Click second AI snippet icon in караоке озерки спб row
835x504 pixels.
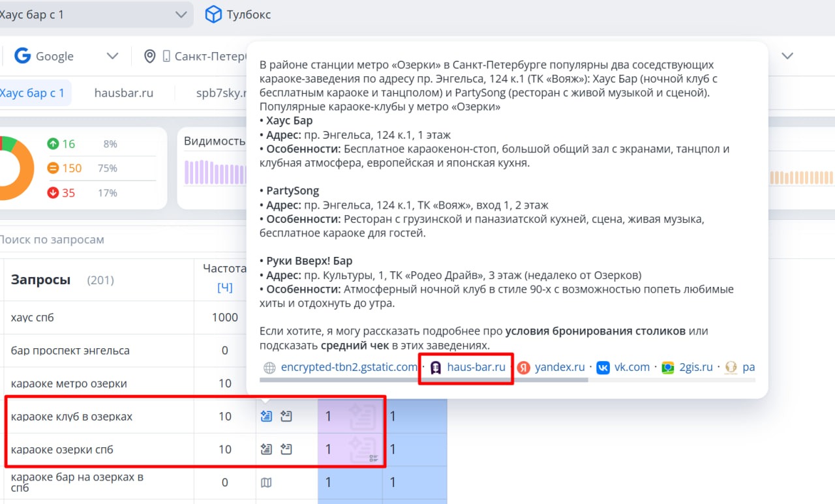click(x=286, y=449)
